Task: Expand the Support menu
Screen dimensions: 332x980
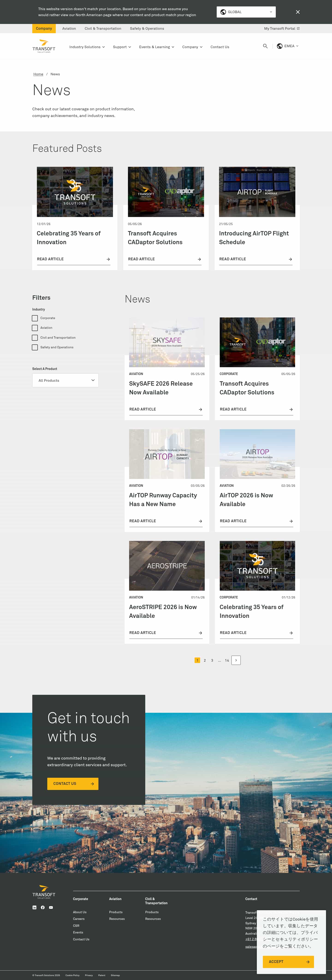Action: click(122, 47)
